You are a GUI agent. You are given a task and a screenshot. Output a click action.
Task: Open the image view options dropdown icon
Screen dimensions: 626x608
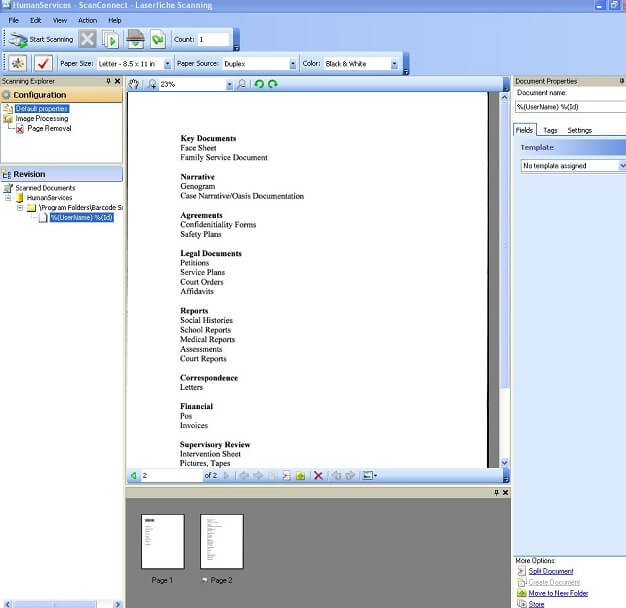click(x=370, y=475)
